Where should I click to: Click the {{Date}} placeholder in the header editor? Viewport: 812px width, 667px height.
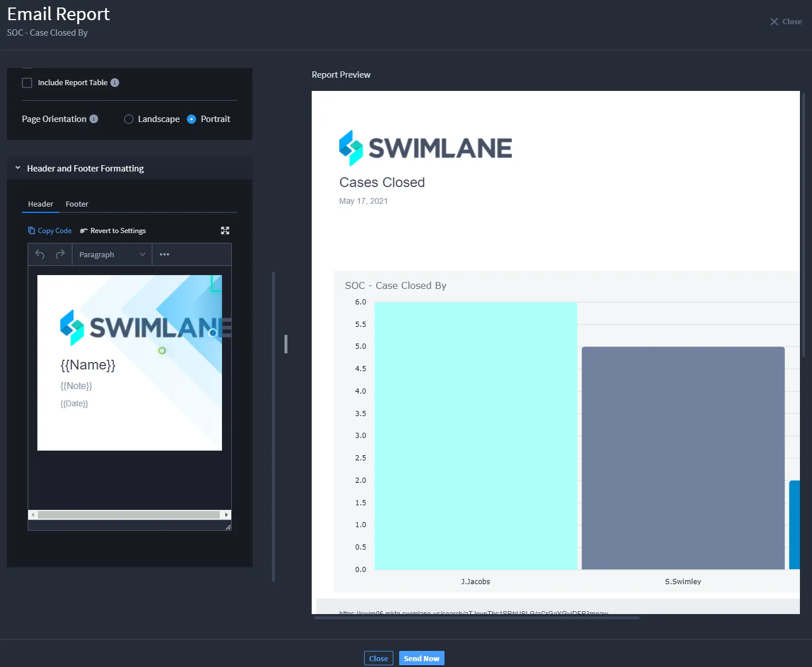[74, 403]
